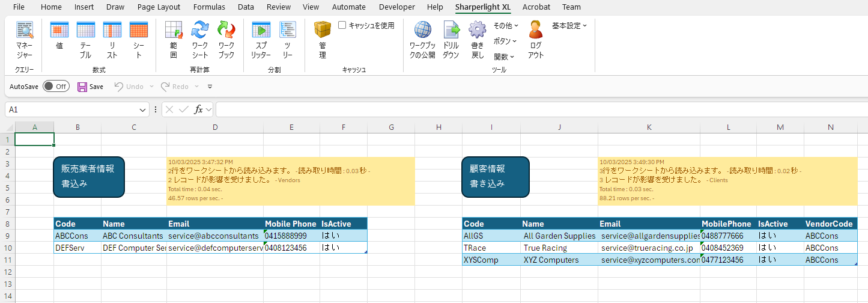The image size is (868, 303).
Task: Recalculate the whole ワークブック workbook
Action: (226, 40)
